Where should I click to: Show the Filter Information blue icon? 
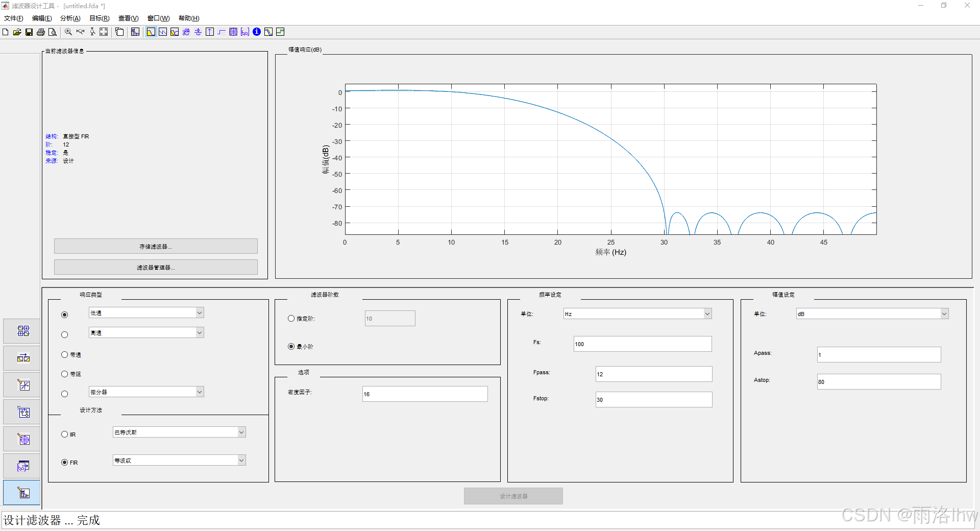[x=257, y=32]
